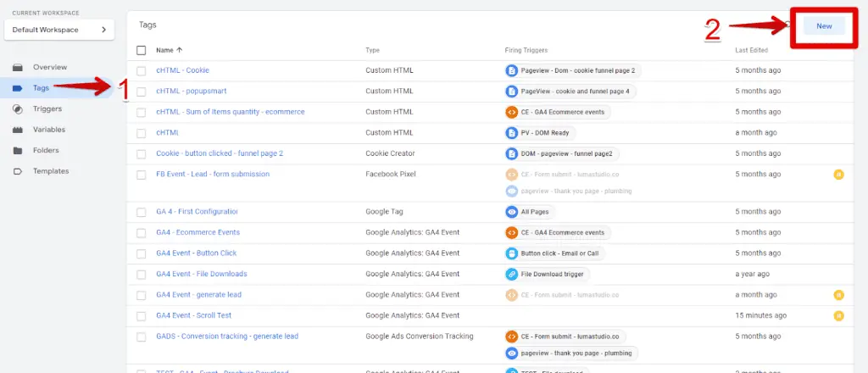Select the GA4 Event - File Downloads checkbox
Image resolution: width=868 pixels, height=373 pixels.
(x=142, y=274)
